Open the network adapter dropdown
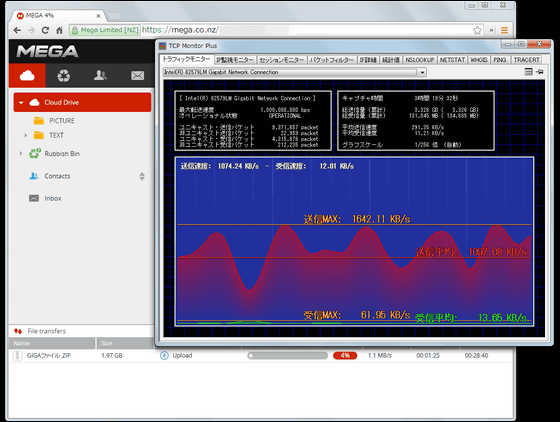 (422, 72)
